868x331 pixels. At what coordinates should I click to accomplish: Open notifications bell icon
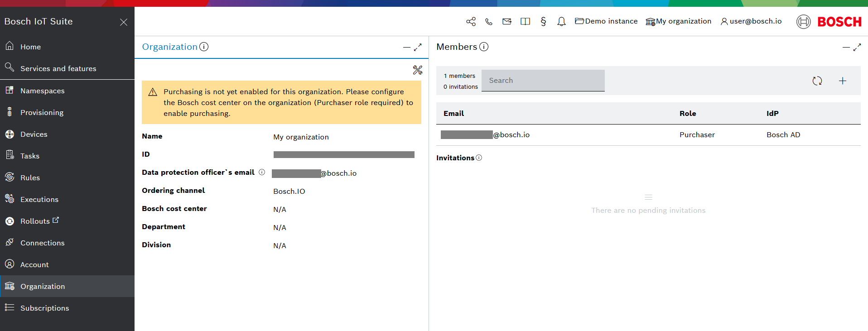[x=561, y=21]
